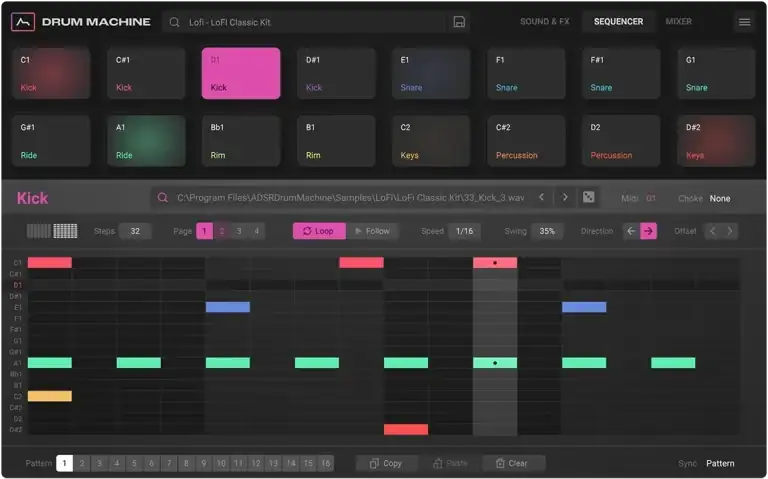Trigger the C#1 Kick pad
This screenshot has height=479, width=768.
point(146,73)
